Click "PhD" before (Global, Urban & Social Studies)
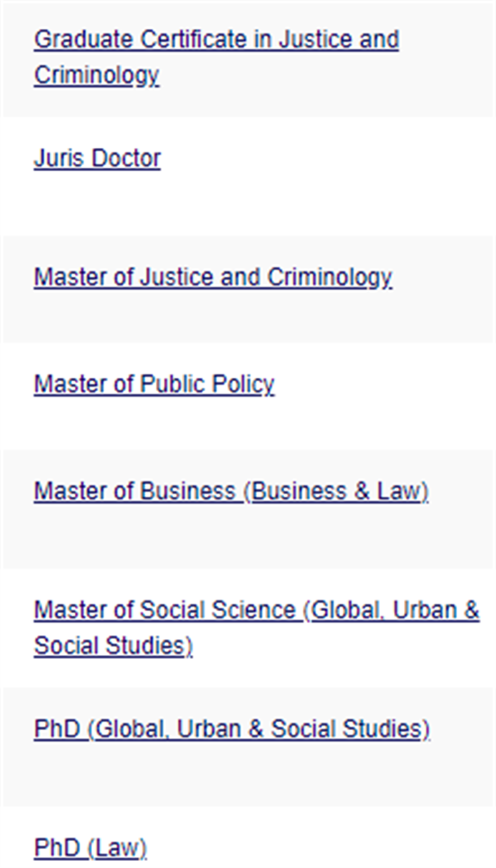 click(57, 729)
